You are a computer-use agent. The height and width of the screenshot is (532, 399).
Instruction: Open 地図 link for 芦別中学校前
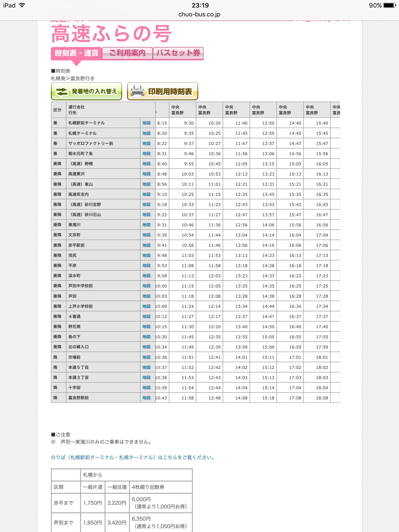(x=147, y=286)
